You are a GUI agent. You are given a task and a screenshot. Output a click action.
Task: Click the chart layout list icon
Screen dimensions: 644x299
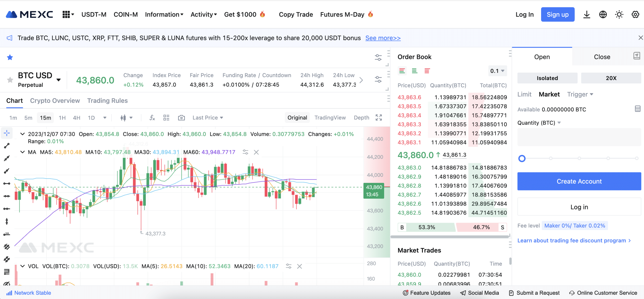(166, 118)
